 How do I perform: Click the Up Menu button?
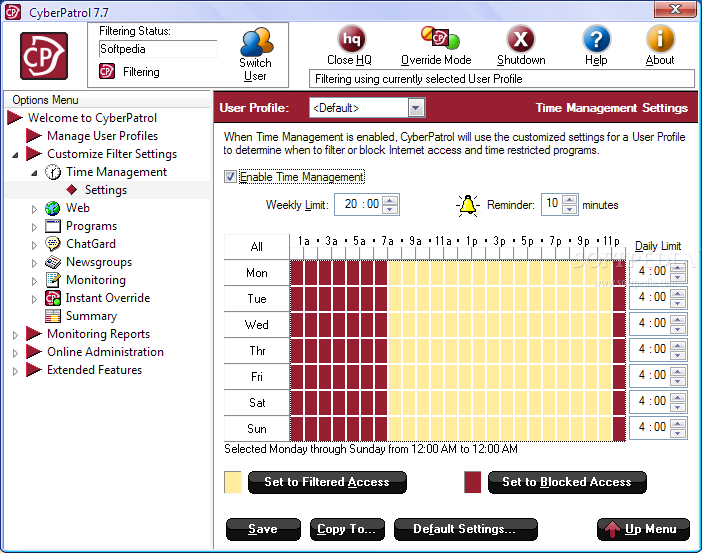(x=643, y=529)
